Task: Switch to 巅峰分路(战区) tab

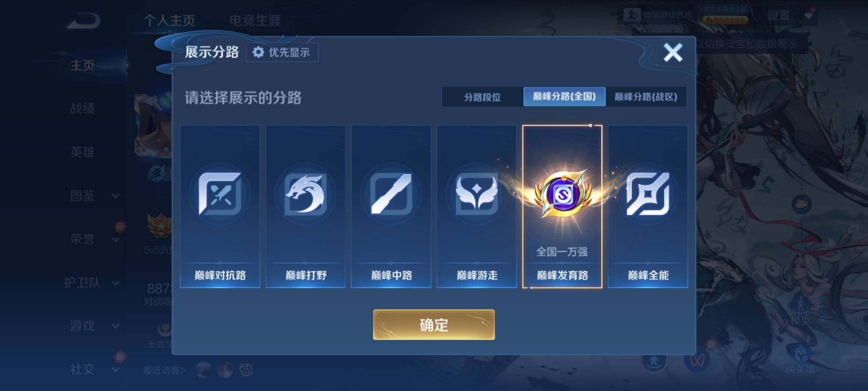Action: [x=646, y=97]
